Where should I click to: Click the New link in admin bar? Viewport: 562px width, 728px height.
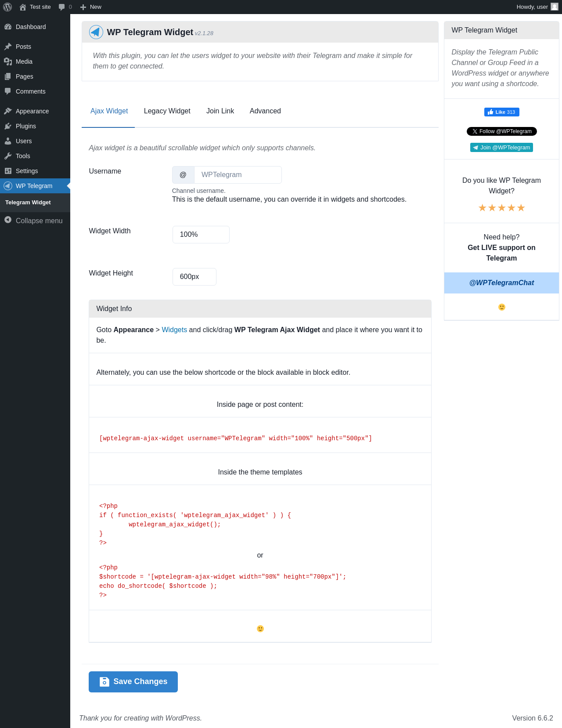click(91, 7)
